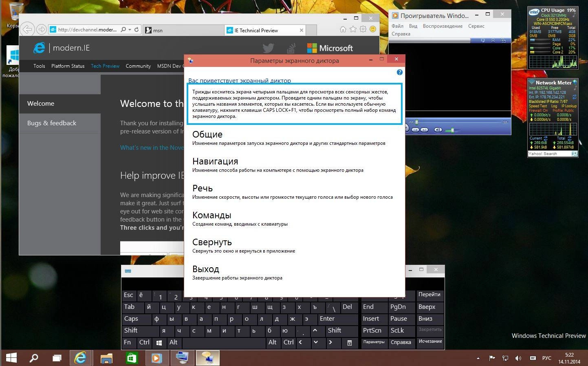
Task: Click the Yahoo! Search field in Network Meter
Action: [549, 154]
